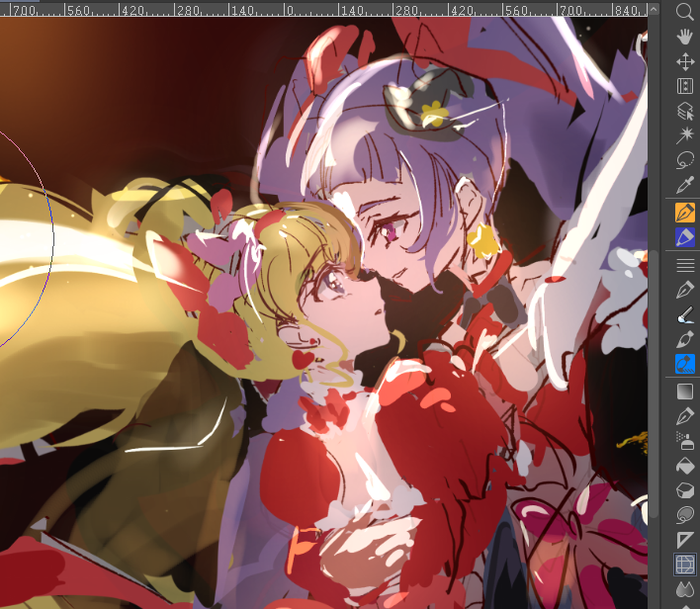Screen dimensions: 700x609
Task: Click the canvas scrollbar up arrow
Action: coord(654,9)
